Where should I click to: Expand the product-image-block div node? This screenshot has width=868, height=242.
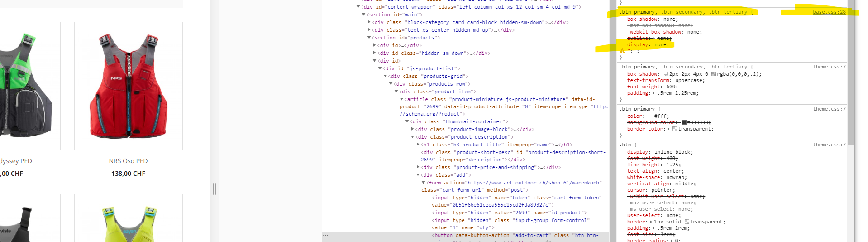point(413,129)
